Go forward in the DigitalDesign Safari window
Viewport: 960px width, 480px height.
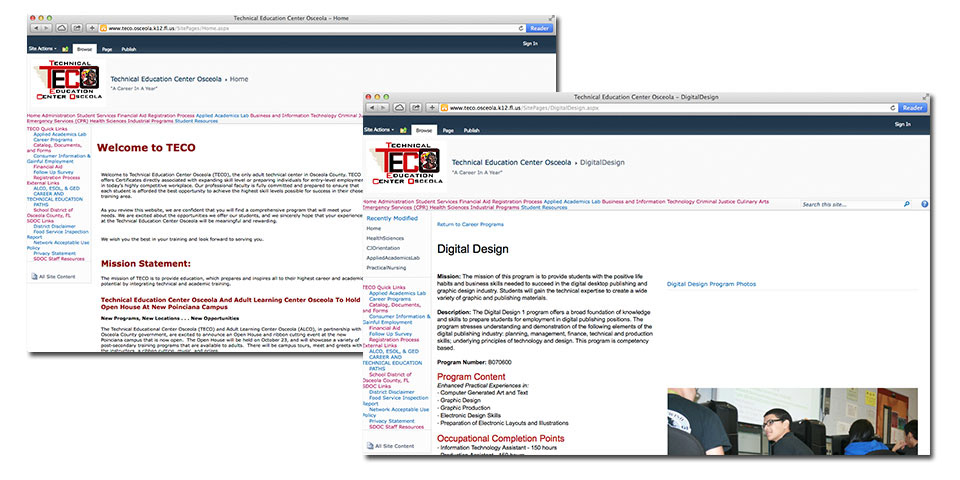click(383, 108)
